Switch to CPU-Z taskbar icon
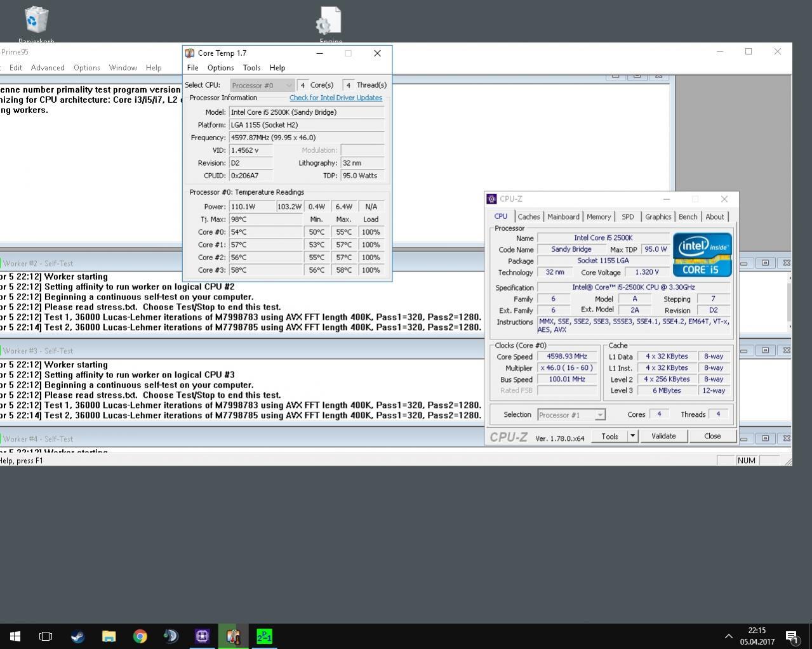This screenshot has height=649, width=812. [202, 636]
